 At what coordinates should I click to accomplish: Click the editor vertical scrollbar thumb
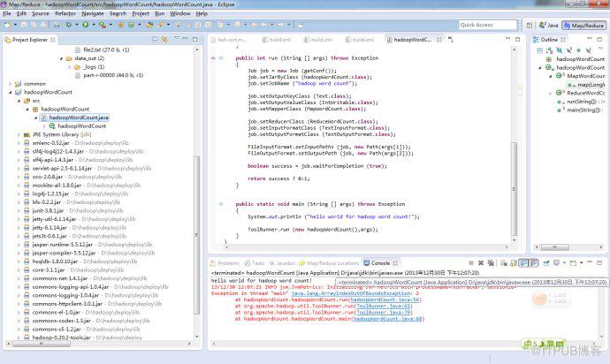coord(514,188)
